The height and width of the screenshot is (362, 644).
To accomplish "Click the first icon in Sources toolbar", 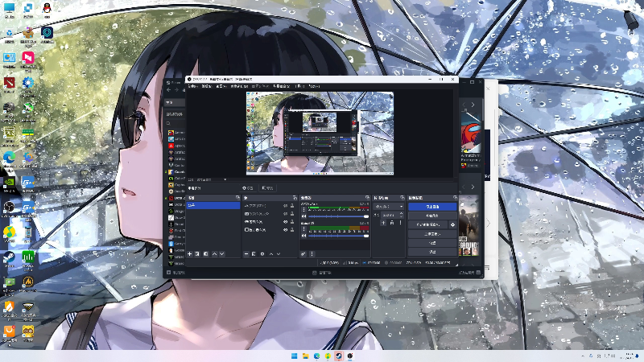I will pos(246,254).
